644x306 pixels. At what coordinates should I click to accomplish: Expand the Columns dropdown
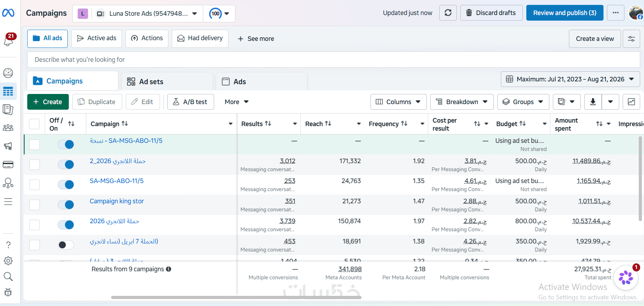pos(398,102)
